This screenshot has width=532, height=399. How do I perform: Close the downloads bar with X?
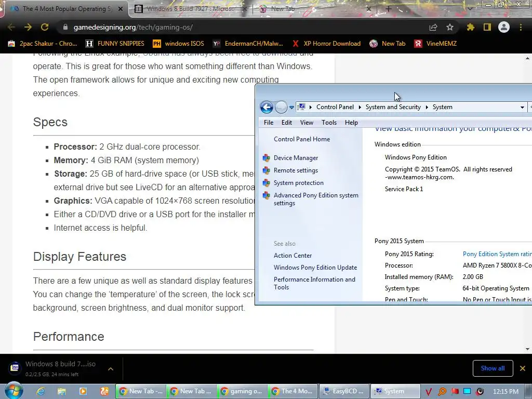click(x=523, y=368)
